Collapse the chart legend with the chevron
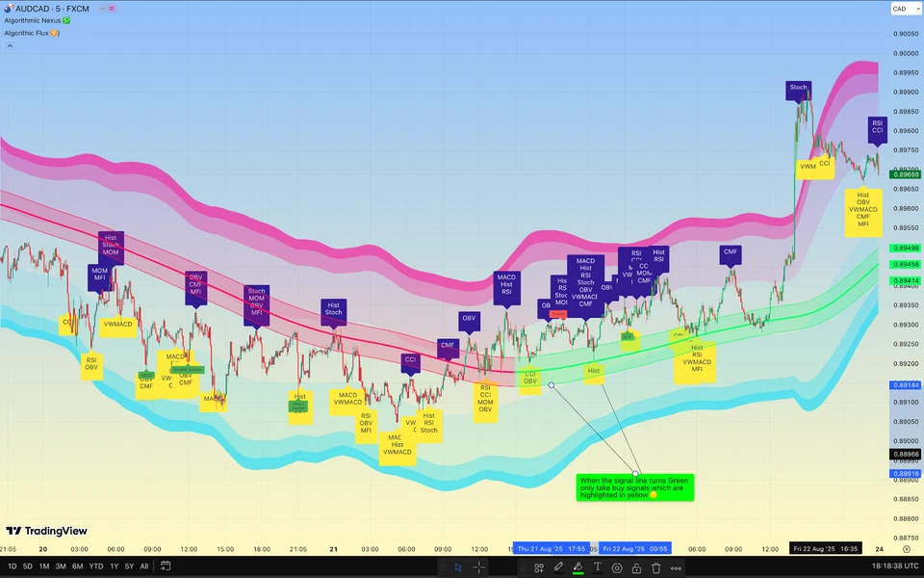 coord(10,45)
